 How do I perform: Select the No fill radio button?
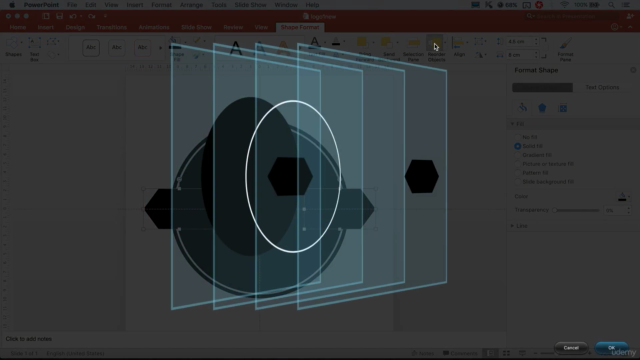pos(518,137)
